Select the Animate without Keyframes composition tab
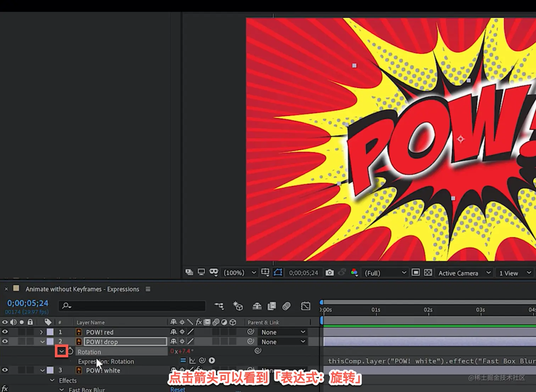Screen dimensions: 536x392 pyautogui.click(x=82, y=289)
